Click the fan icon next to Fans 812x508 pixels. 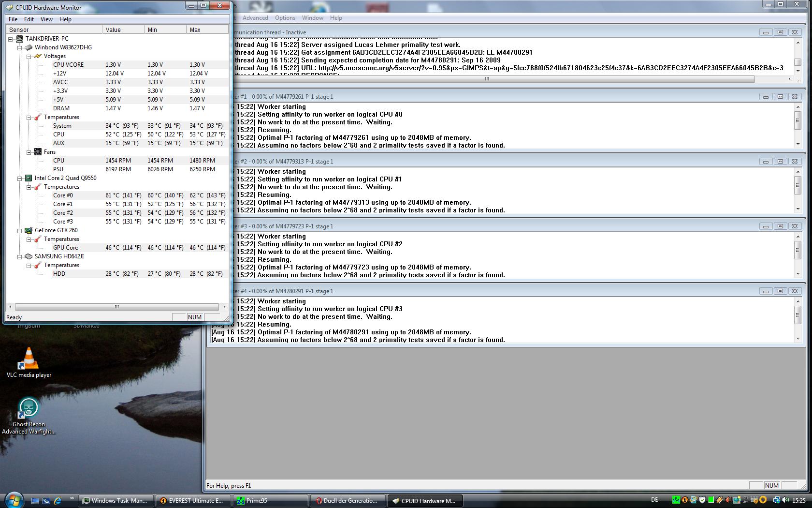point(38,152)
